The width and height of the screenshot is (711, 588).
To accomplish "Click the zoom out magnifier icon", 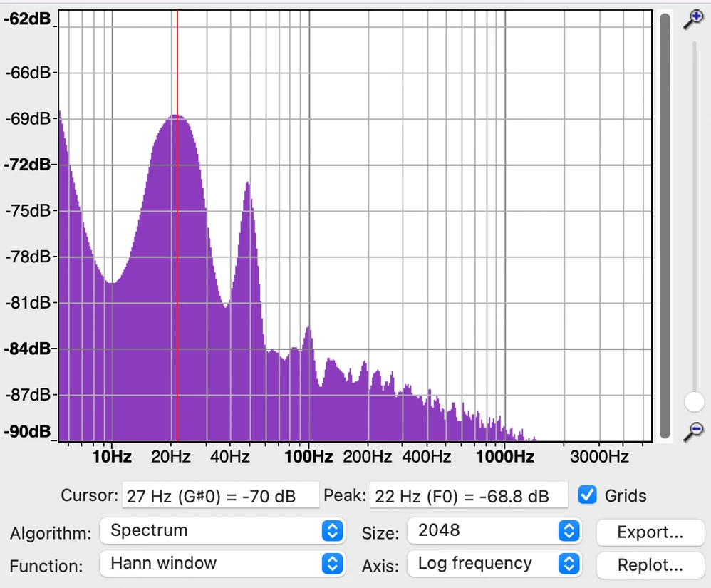I will (694, 431).
